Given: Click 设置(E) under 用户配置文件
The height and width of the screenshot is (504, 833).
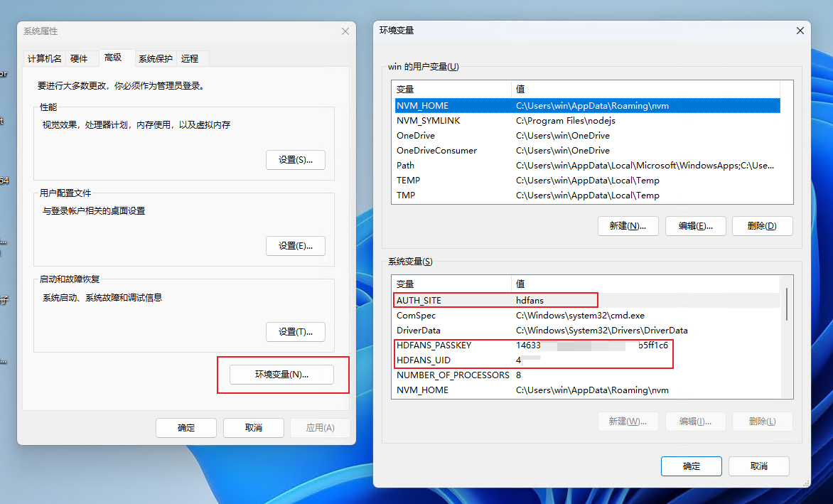Looking at the screenshot, I should coord(296,246).
